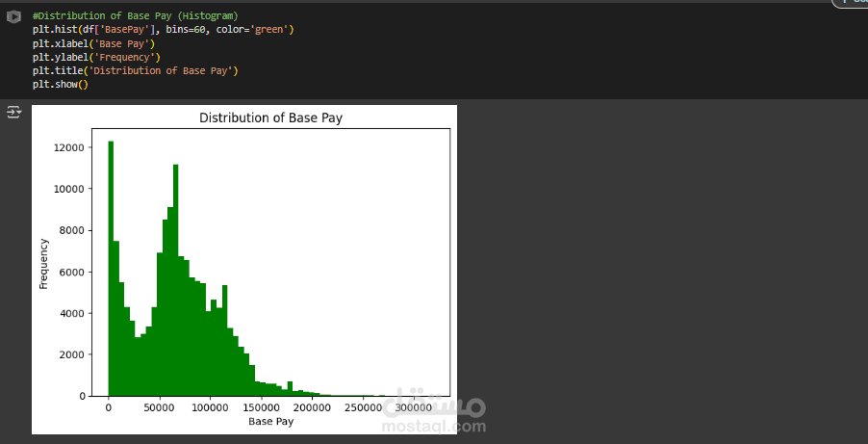The height and width of the screenshot is (444, 868).
Task: Click the y-axis tick label 2000
Action: click(x=72, y=354)
